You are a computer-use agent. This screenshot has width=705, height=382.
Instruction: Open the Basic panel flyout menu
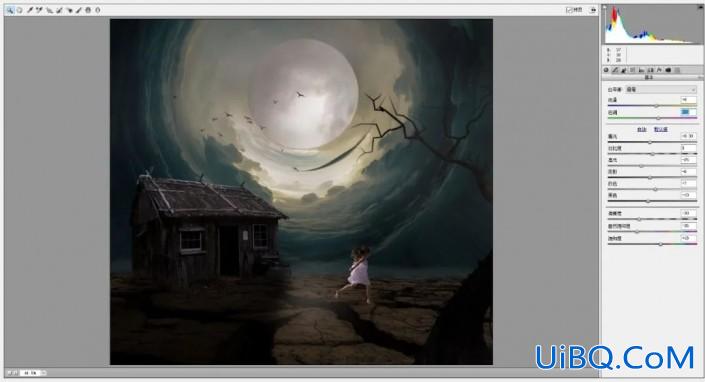pos(701,78)
